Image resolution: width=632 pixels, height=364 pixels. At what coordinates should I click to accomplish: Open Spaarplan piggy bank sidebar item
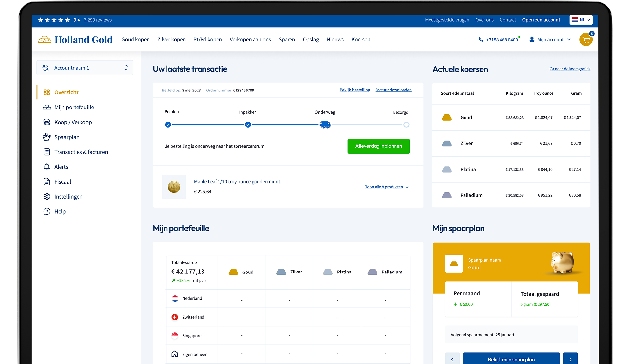(47, 137)
